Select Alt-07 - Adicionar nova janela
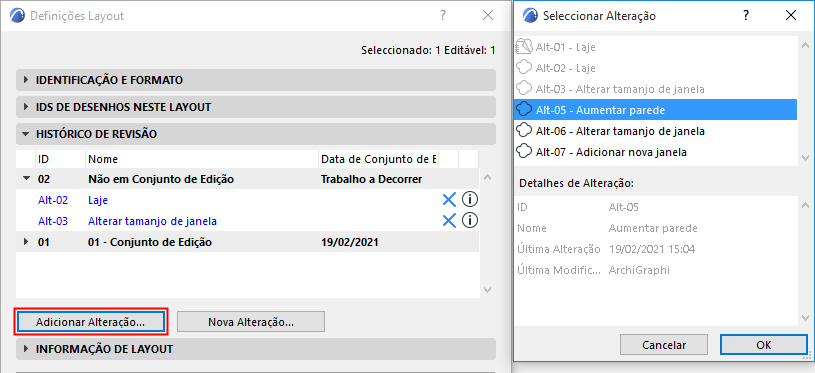Viewport: 815px width, 373px height. click(655, 152)
